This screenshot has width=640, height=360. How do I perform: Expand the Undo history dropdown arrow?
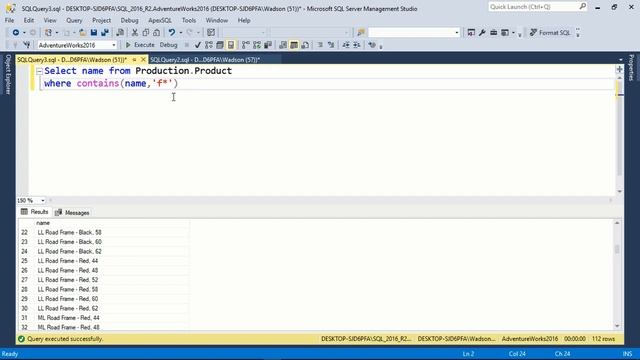coord(180,33)
